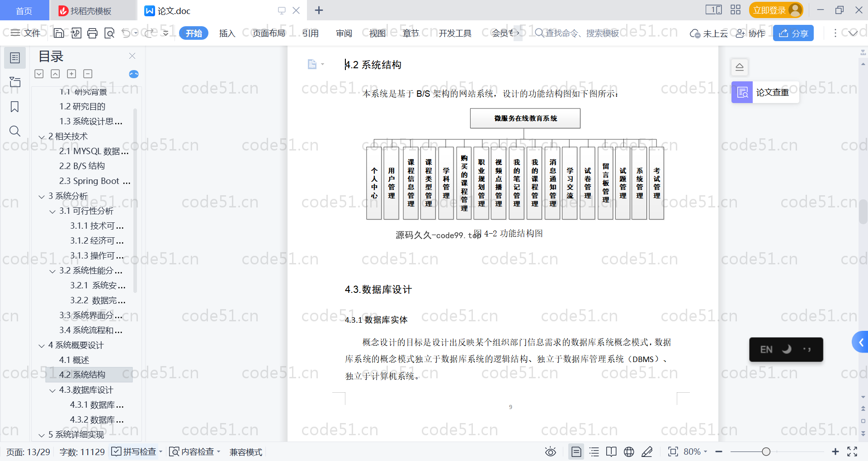Screen dimensions: 868x461
Task: Select the 开始 ribbon tab
Action: [193, 33]
